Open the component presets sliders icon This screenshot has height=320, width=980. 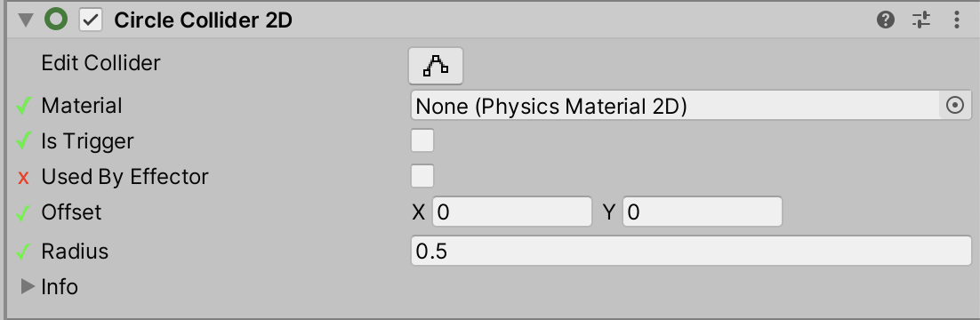[920, 20]
